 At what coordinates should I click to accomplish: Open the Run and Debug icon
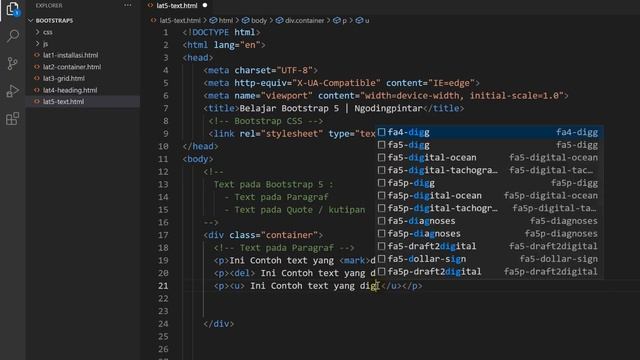point(13,91)
